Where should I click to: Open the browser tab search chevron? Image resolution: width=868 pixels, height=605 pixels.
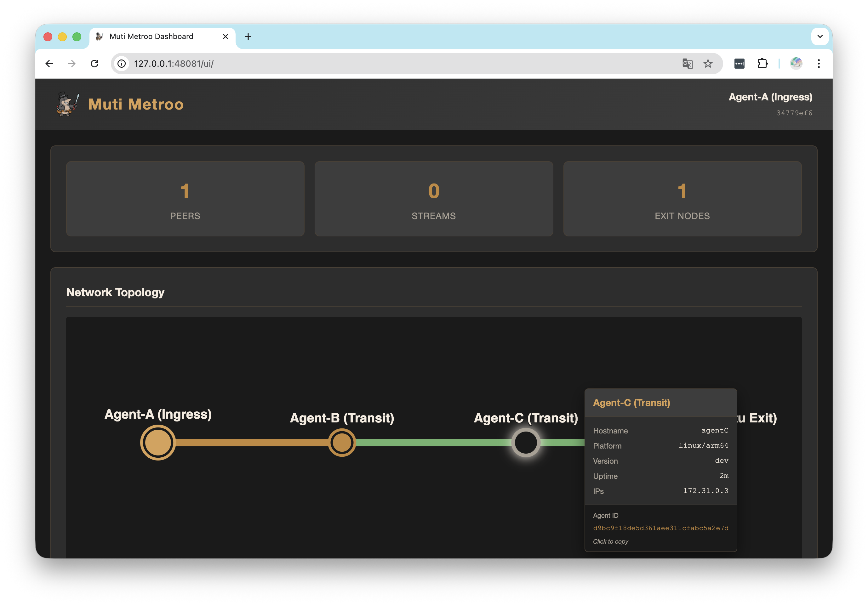coord(819,37)
